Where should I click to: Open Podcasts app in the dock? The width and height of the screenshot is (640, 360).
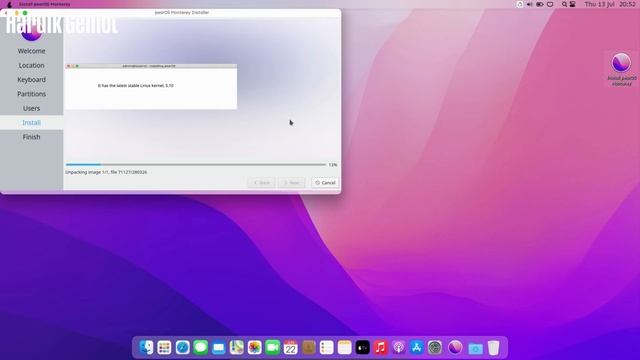398,347
